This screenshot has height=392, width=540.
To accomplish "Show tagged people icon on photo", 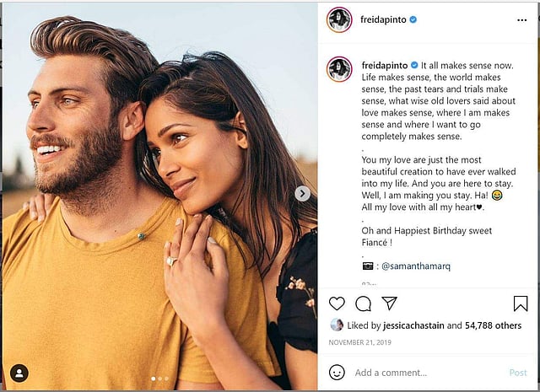I will tap(19, 373).
